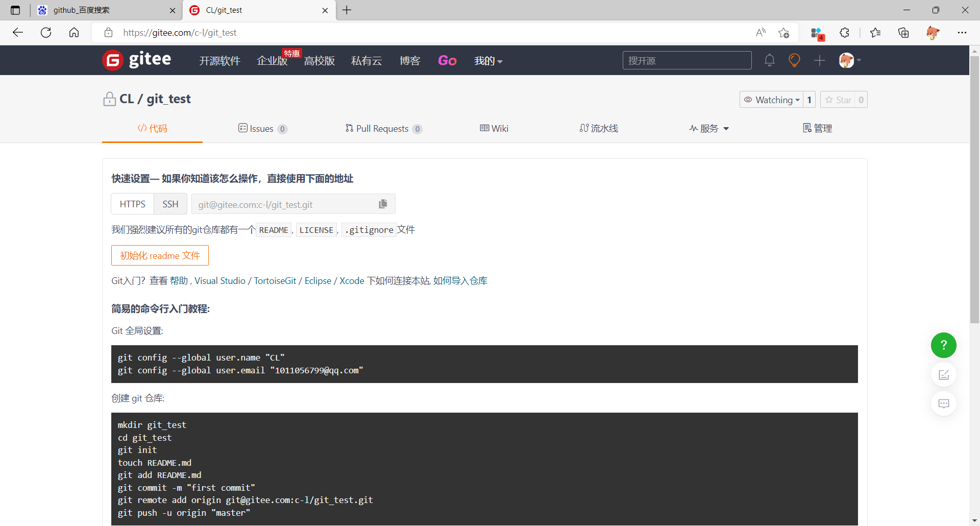Open the Wiki tab
980x526 pixels.
[494, 128]
